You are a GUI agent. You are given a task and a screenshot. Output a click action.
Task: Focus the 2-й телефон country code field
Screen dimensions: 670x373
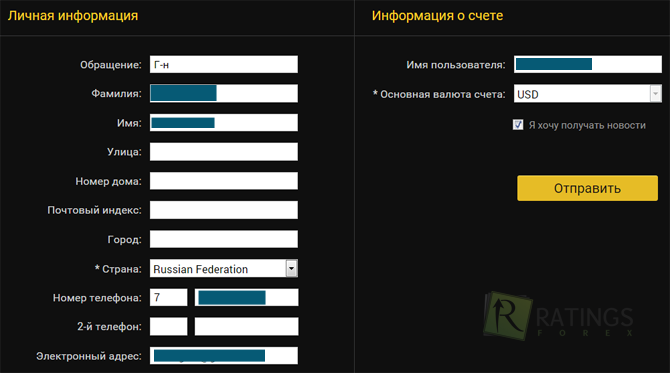pos(168,326)
